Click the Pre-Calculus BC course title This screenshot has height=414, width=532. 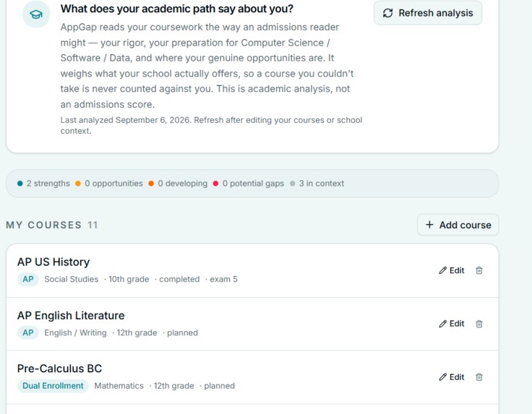[59, 368]
